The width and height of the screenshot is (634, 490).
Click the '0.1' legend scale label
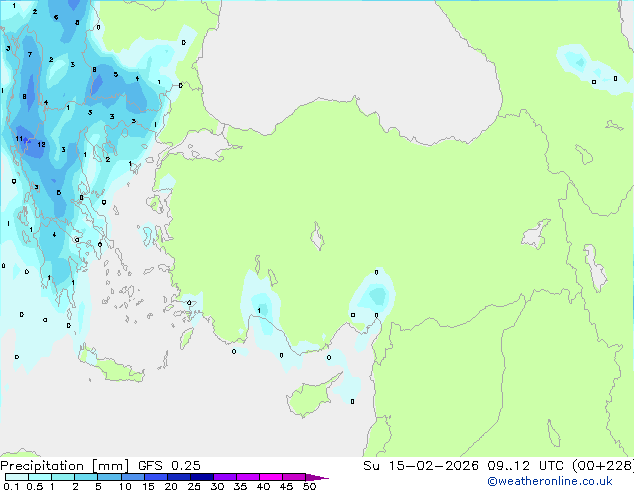(x=11, y=486)
